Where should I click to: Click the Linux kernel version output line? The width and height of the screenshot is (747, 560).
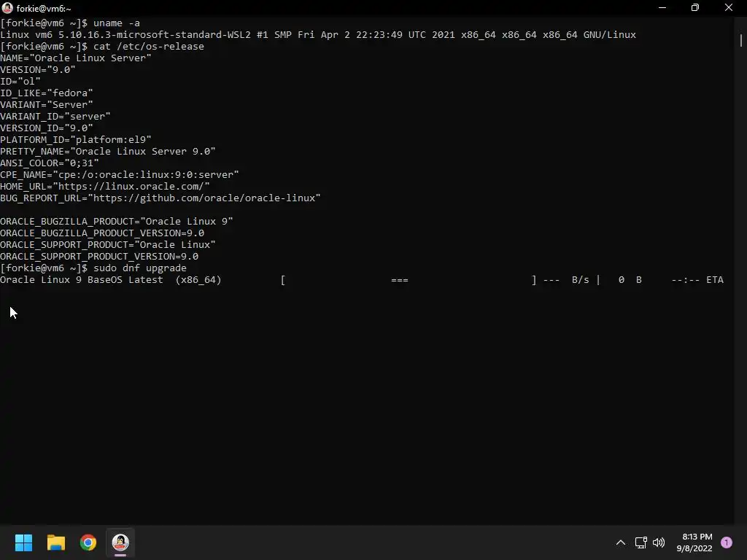tap(318, 35)
